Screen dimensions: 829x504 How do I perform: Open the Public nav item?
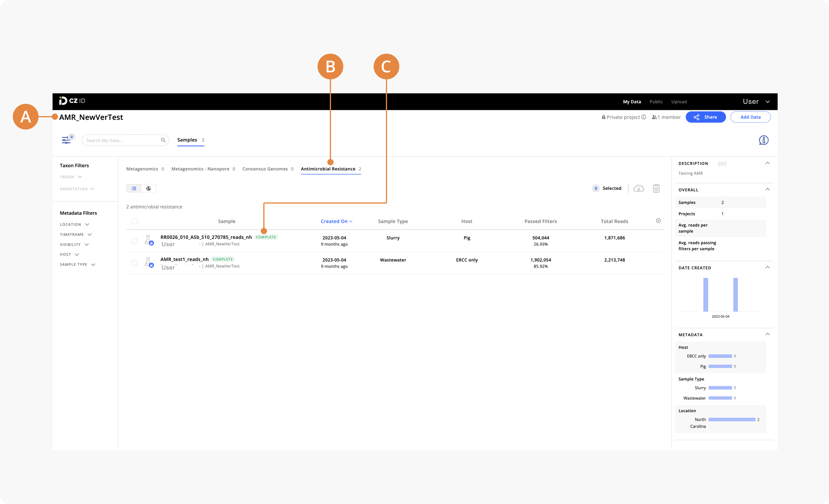(656, 101)
